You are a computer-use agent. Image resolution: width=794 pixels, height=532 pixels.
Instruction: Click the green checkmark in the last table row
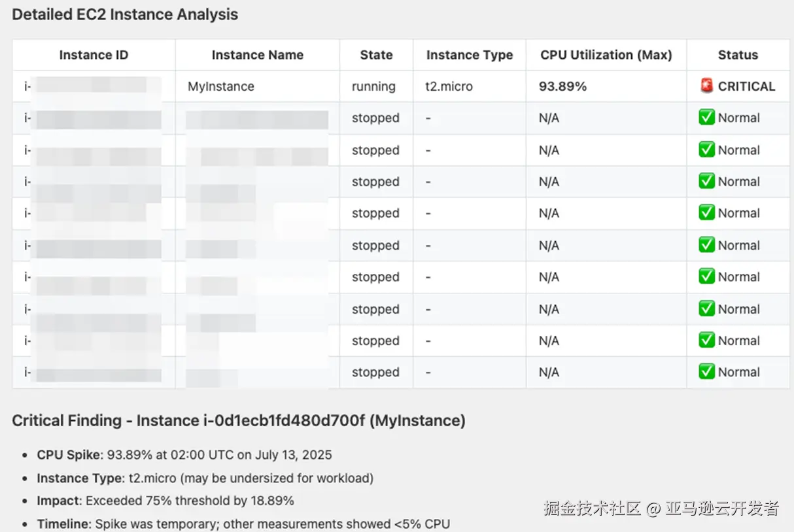706,372
